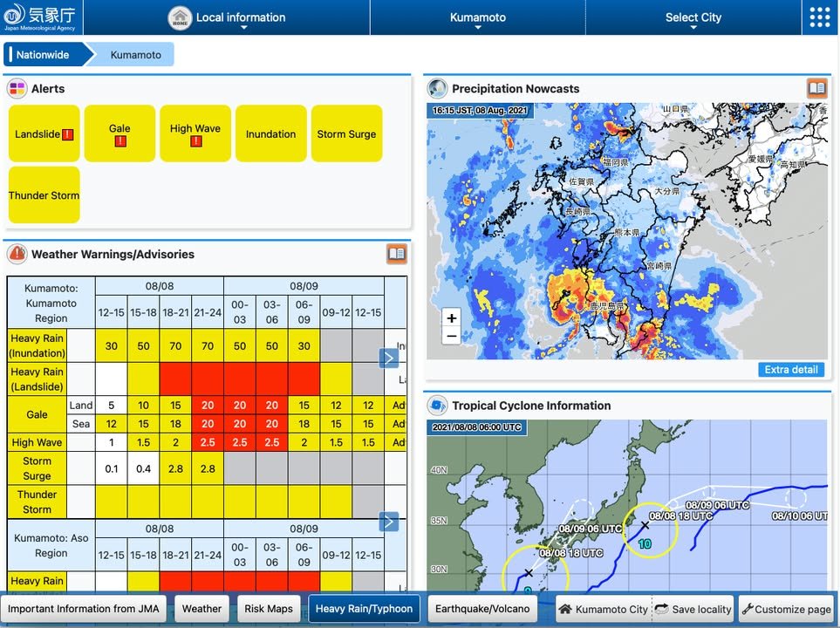Image resolution: width=840 pixels, height=628 pixels.
Task: Switch to the Heavy Rain/Typhoon tab
Action: click(x=365, y=609)
